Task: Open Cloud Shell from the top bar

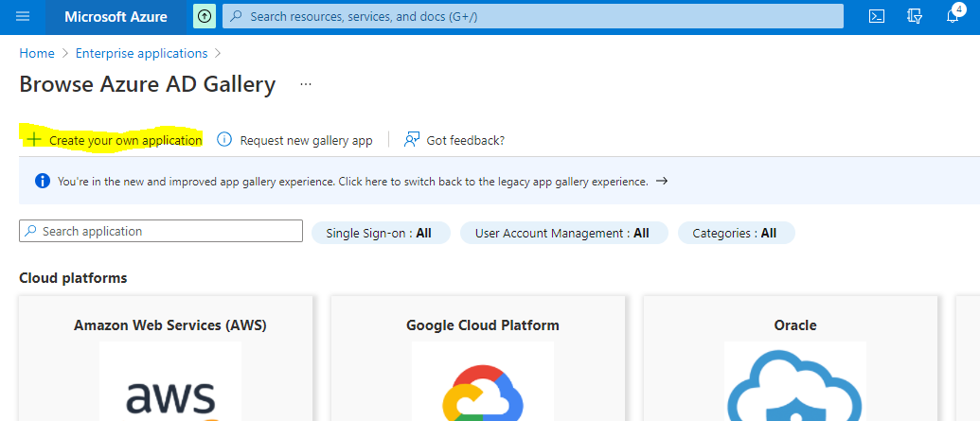Action: [877, 17]
